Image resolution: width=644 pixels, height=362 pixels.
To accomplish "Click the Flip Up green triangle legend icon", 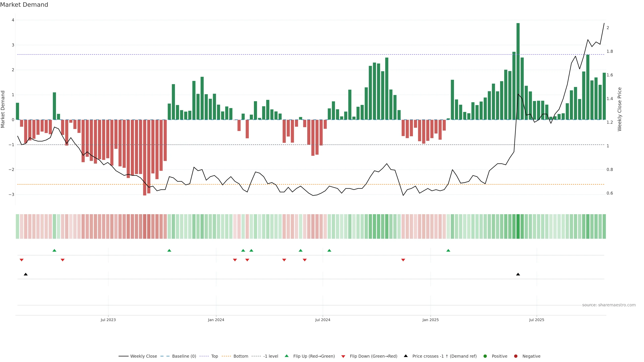I will tap(286, 356).
